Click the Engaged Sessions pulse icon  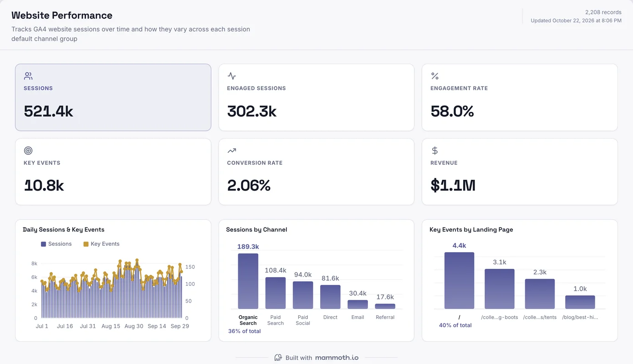pyautogui.click(x=232, y=76)
